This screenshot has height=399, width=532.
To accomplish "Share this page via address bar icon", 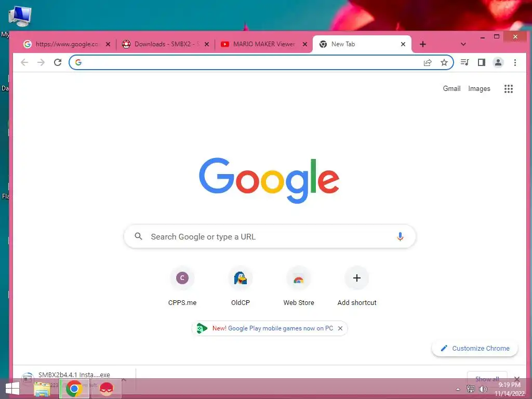I will [x=428, y=62].
